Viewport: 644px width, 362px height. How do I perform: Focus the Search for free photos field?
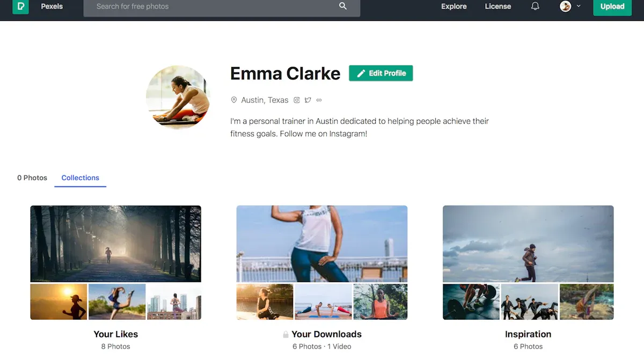(215, 6)
